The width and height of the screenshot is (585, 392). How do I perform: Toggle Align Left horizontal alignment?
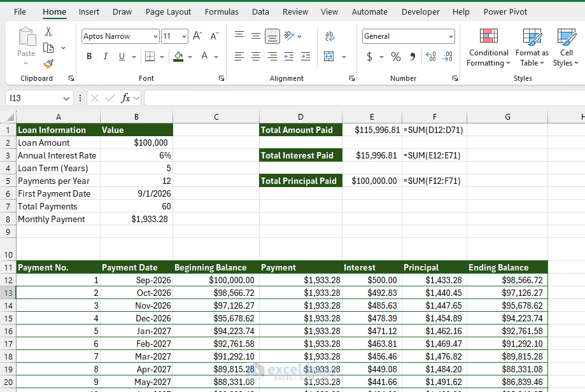tap(239, 57)
